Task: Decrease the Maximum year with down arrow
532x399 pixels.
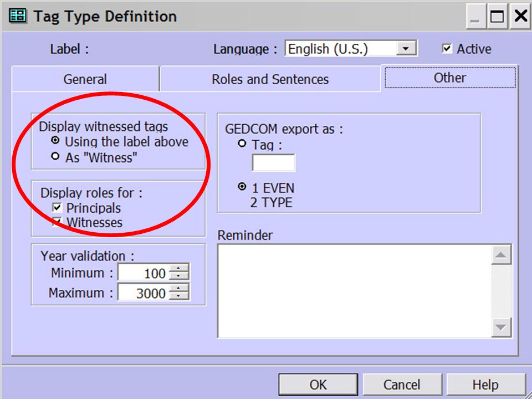Action: [179, 296]
